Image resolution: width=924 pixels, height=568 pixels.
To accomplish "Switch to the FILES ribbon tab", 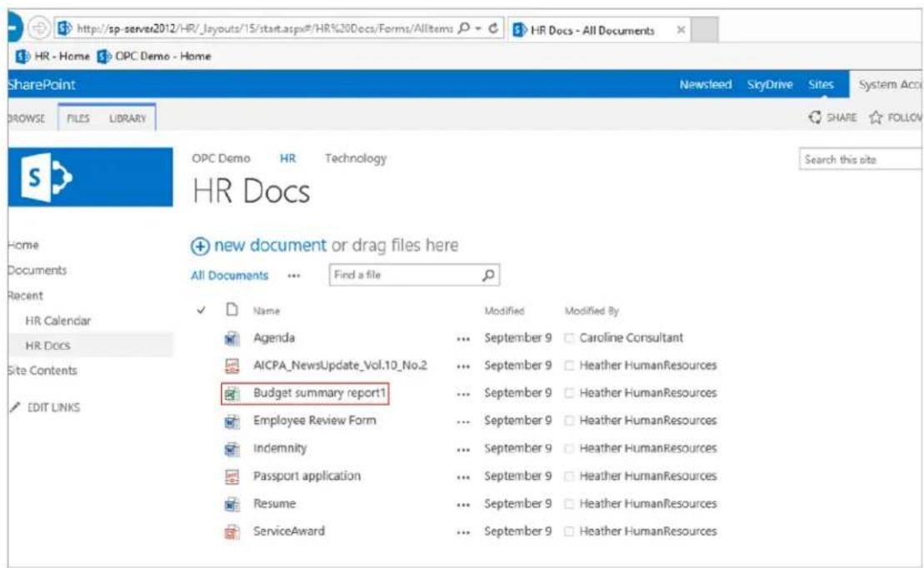I will 77,118.
